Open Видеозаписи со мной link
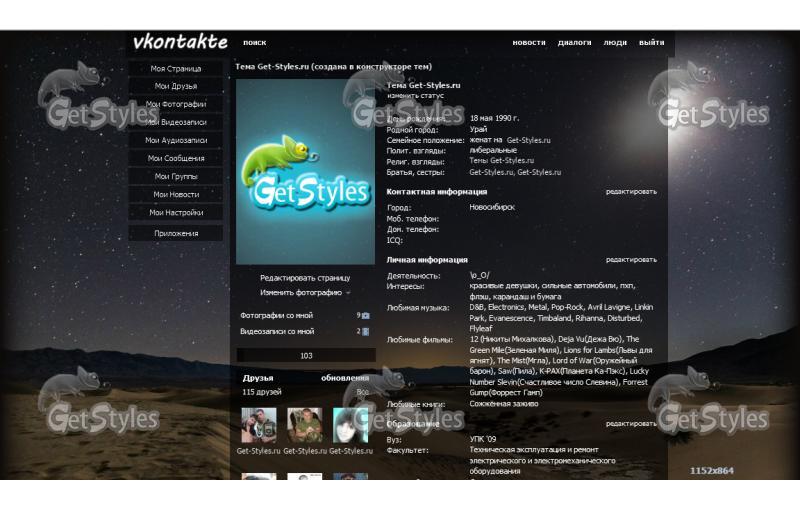 [x=277, y=332]
